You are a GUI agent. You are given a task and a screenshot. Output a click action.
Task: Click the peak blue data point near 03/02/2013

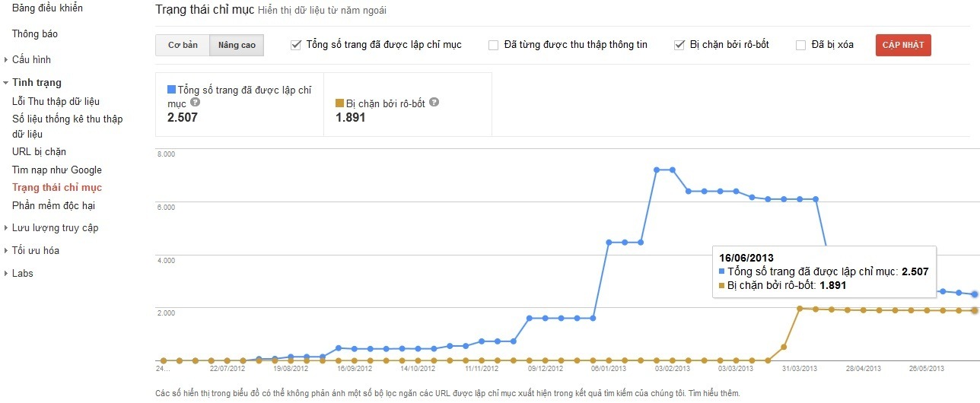click(672, 170)
